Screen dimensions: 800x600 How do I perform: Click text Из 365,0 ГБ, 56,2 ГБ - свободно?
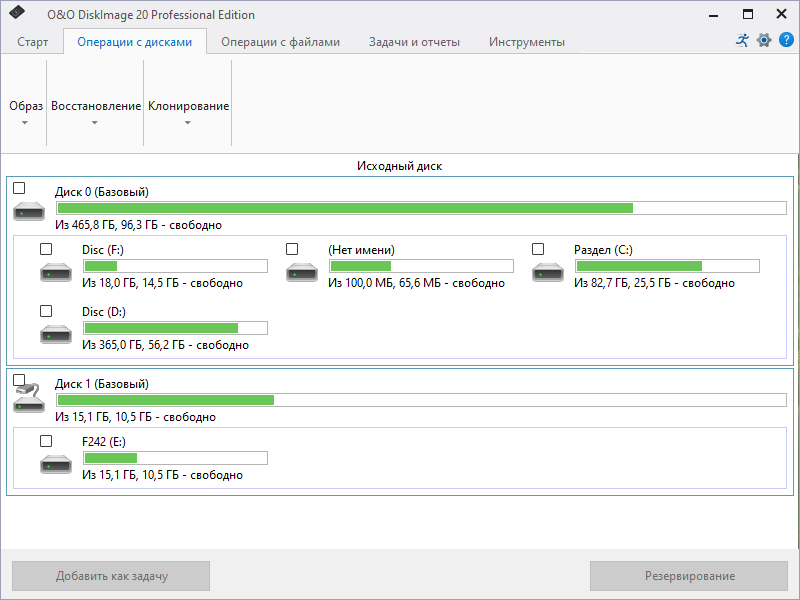(165, 345)
